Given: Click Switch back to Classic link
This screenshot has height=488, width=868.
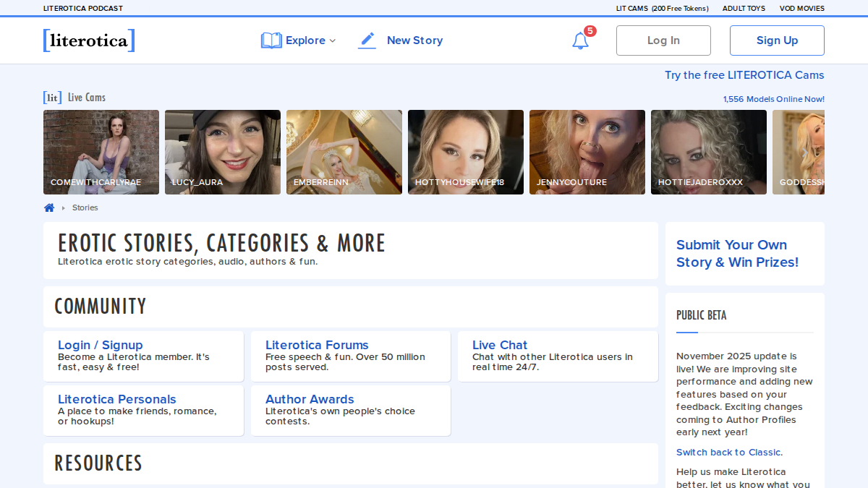Looking at the screenshot, I should click(728, 453).
